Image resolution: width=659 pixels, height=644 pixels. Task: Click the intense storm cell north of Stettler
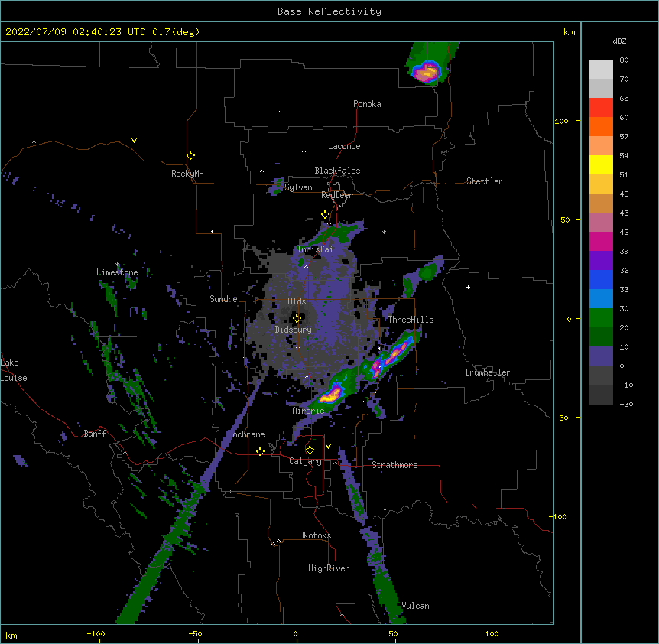point(427,71)
